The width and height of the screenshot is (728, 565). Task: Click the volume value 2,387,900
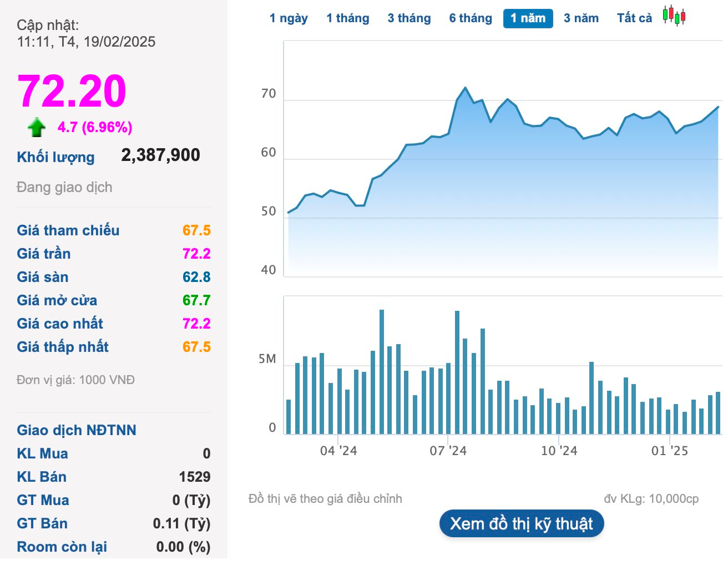pyautogui.click(x=160, y=155)
